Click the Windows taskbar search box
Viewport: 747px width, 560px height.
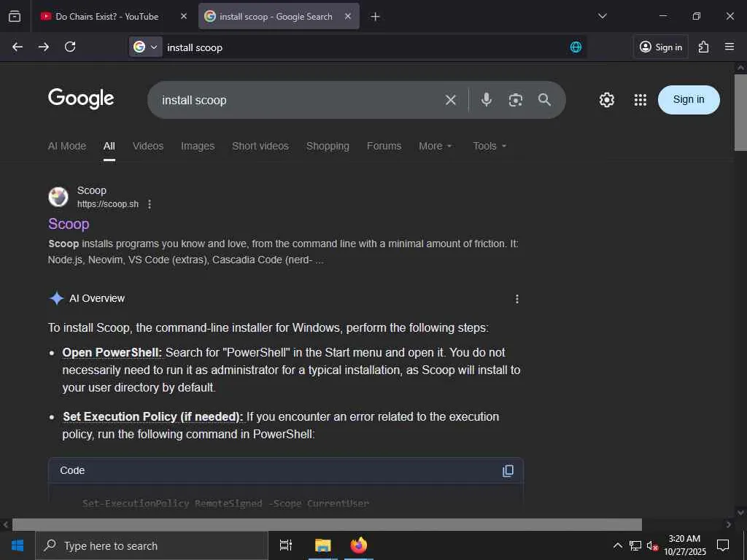152,545
